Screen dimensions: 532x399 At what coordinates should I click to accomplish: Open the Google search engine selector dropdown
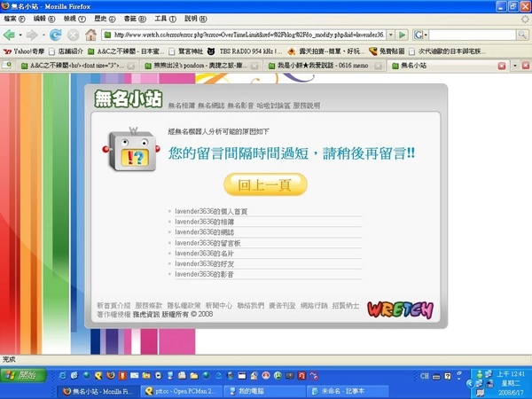[x=420, y=35]
